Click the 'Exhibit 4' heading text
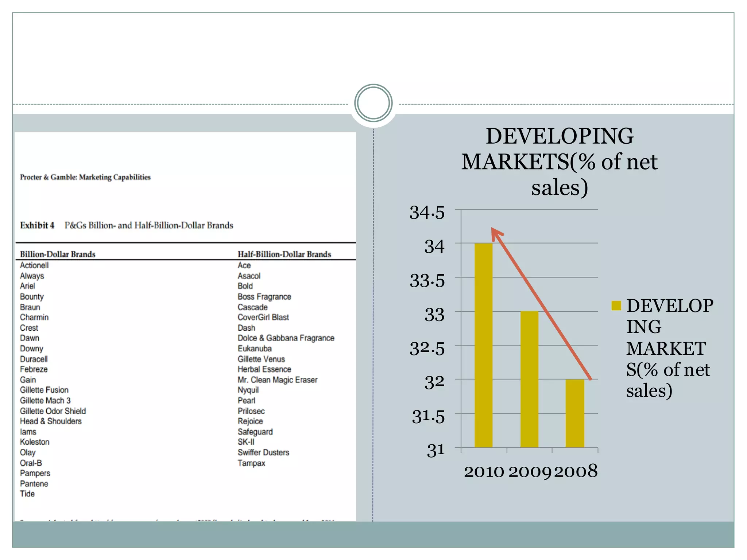Image resolution: width=747 pixels, height=560 pixels. point(37,225)
